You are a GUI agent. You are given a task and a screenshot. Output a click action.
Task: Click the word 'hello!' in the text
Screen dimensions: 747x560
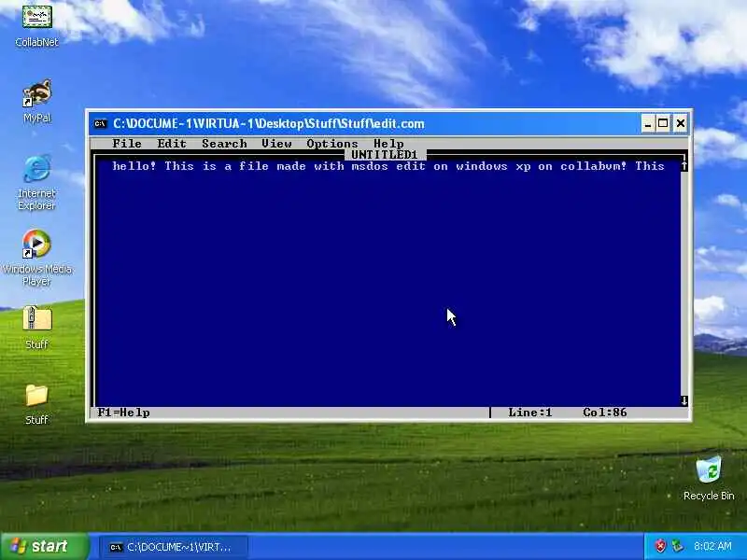tap(134, 166)
